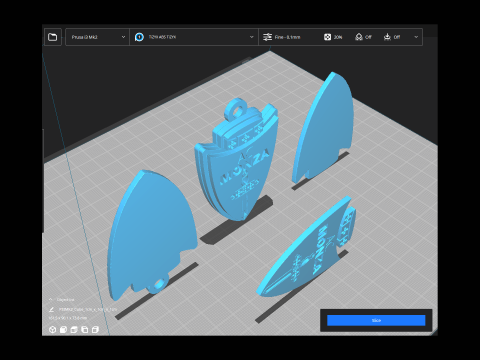Image resolution: width=480 pixels, height=360 pixels.
Task: Click the 20% infill setting
Action: click(x=333, y=37)
